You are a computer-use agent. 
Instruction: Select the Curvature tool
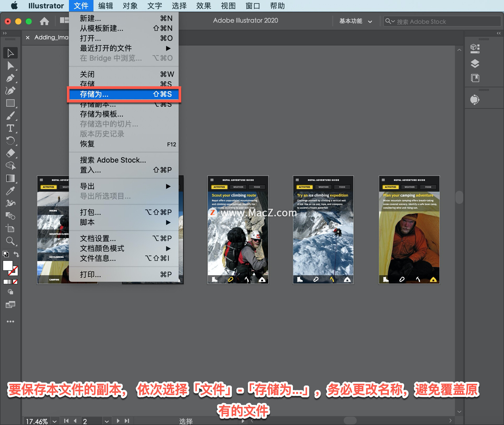point(10,91)
